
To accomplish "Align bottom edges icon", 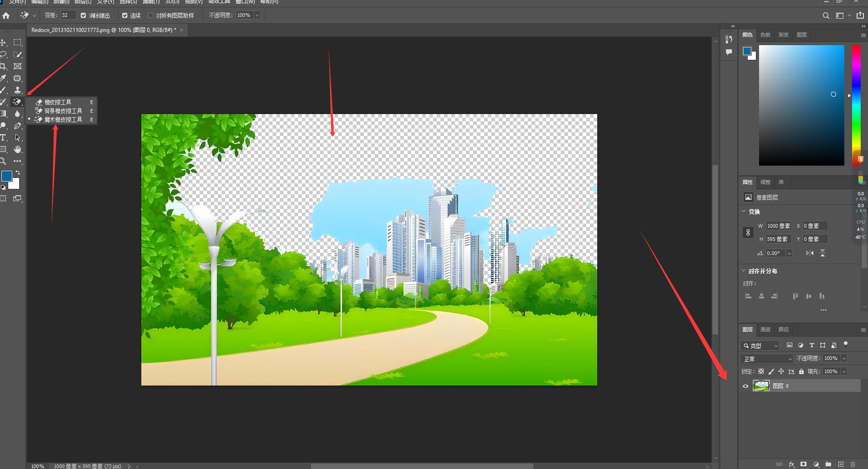I will [821, 296].
